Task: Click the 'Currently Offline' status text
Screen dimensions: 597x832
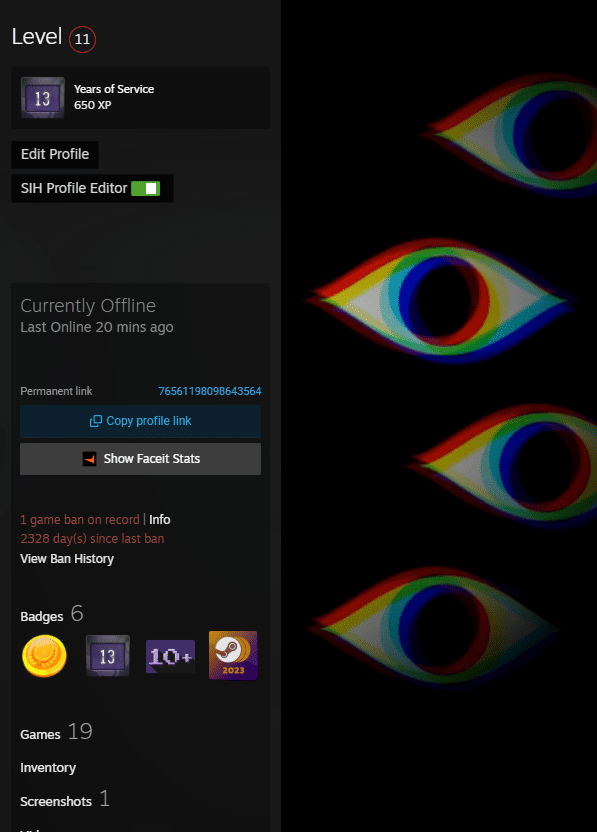Action: tap(88, 306)
